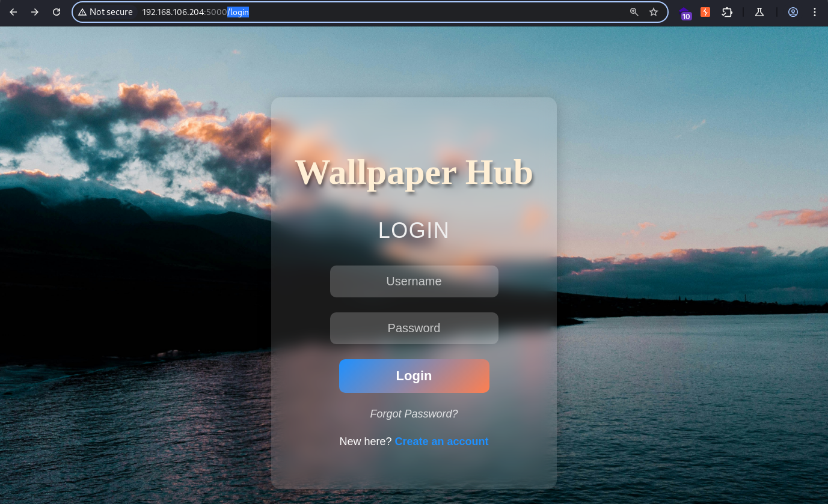
Task: Open the extensions puzzle icon
Action: point(727,12)
